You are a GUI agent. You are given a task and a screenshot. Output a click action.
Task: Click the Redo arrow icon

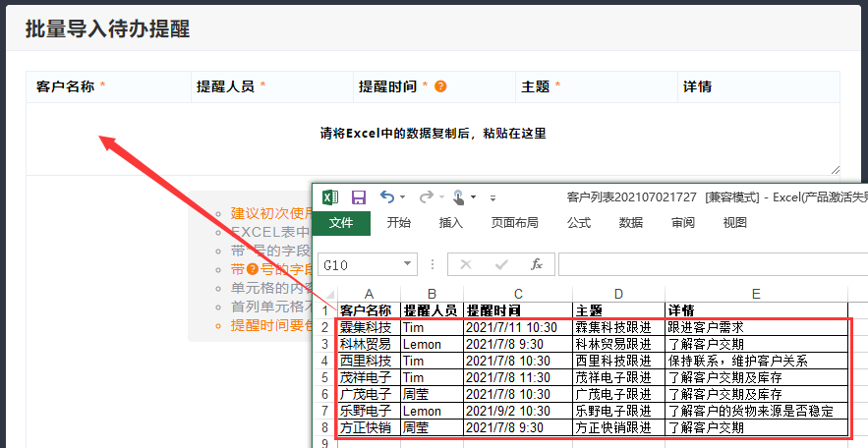pos(425,197)
